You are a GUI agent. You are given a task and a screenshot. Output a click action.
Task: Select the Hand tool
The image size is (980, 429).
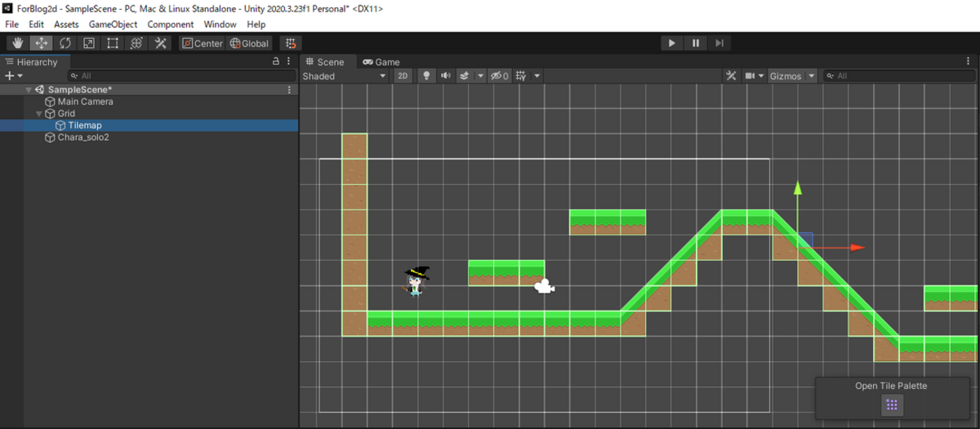[18, 43]
